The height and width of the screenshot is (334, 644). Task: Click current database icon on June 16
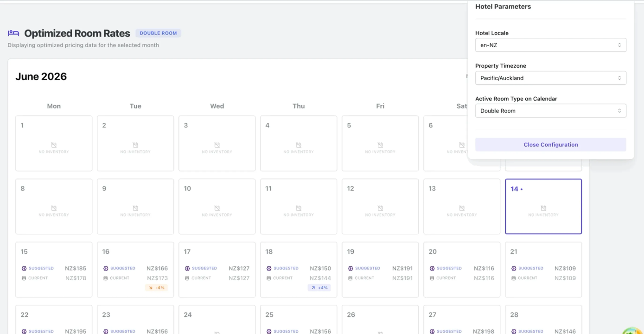pos(105,278)
